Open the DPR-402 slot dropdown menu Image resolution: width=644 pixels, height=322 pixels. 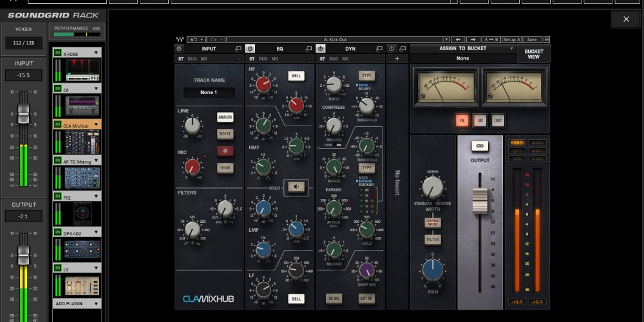point(96,232)
